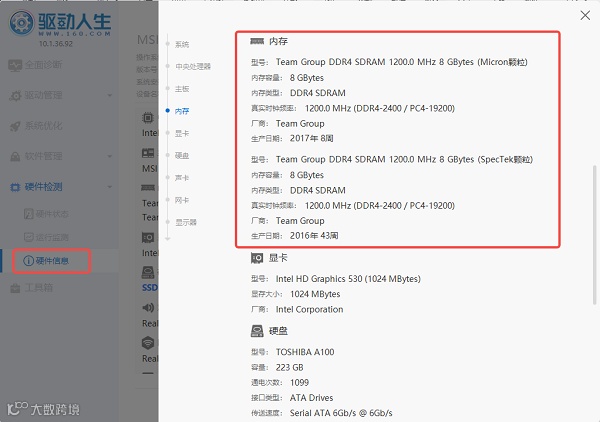Click the SSD label in background overview

(x=150, y=288)
